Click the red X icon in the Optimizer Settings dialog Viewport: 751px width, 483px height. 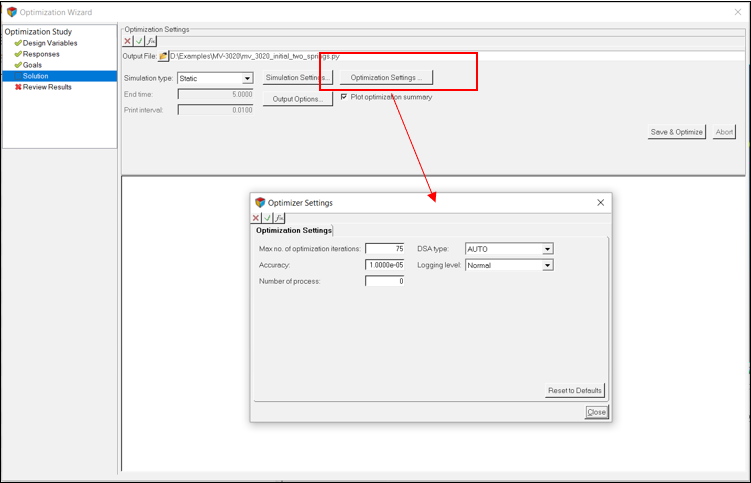click(x=256, y=218)
